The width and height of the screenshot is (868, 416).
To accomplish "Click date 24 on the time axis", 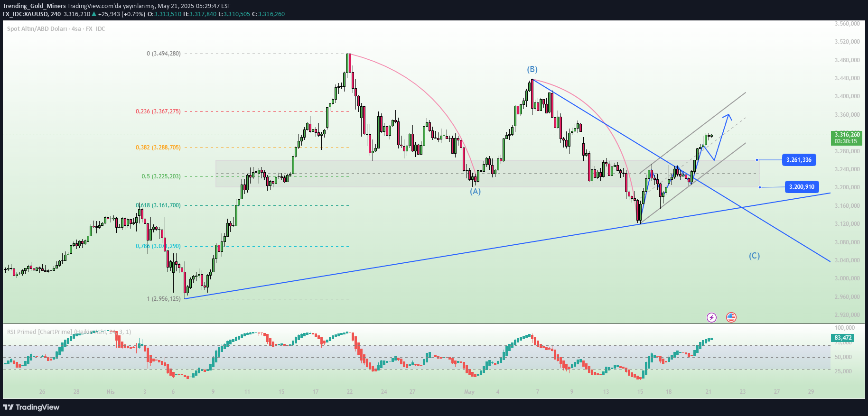I will tap(384, 392).
